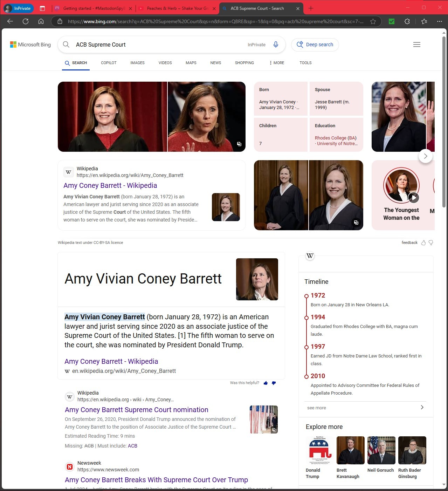Click the Spouse Jesse Barrett info card
Image resolution: width=448 pixels, height=491 pixels.
point(336,98)
